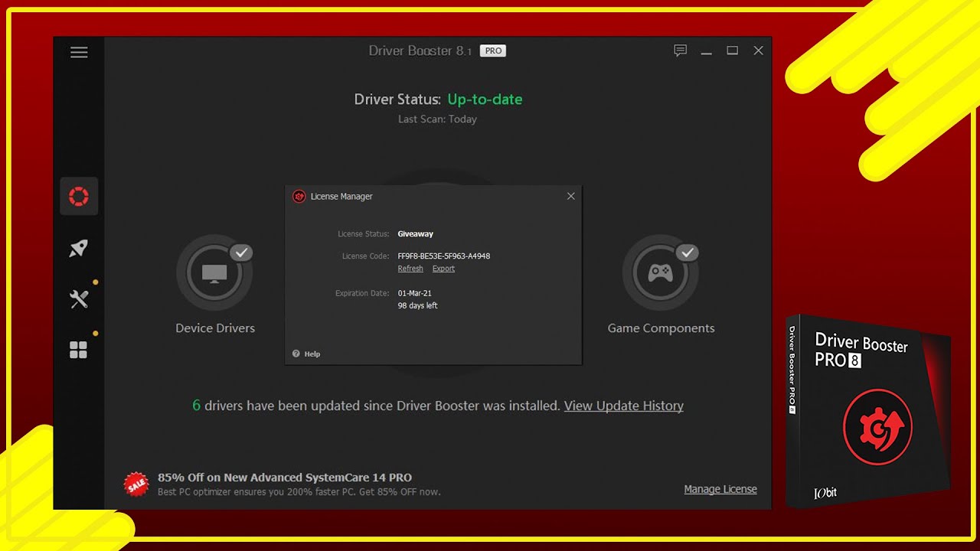Click the Help question mark icon
This screenshot has height=551, width=980.
click(x=296, y=354)
